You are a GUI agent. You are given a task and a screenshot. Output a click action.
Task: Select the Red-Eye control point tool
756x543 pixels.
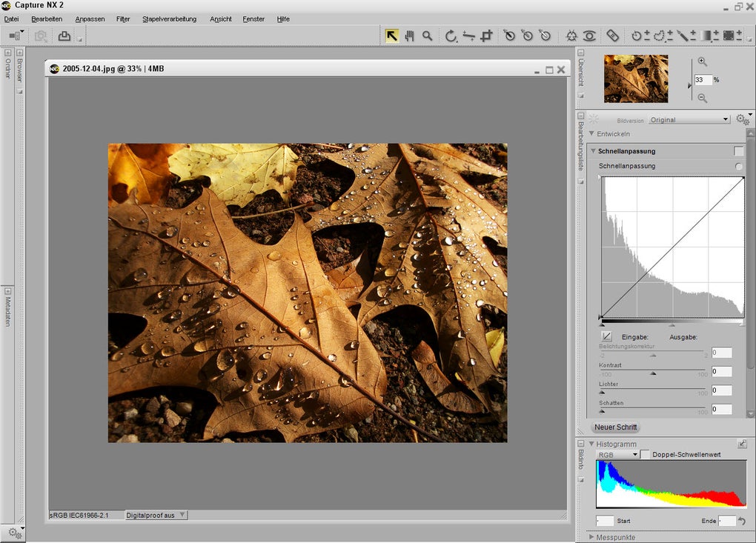coord(589,36)
